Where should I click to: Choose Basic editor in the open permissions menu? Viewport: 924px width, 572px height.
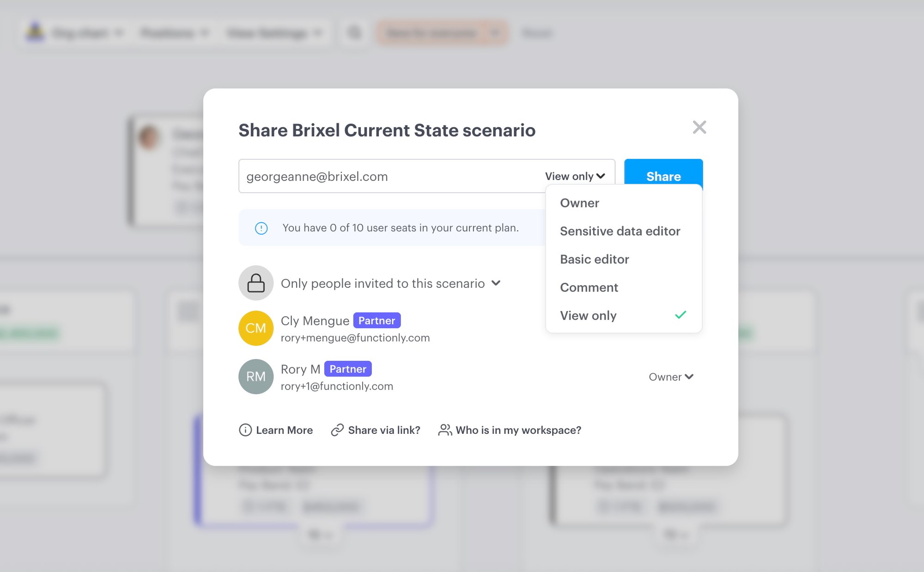pyautogui.click(x=594, y=259)
